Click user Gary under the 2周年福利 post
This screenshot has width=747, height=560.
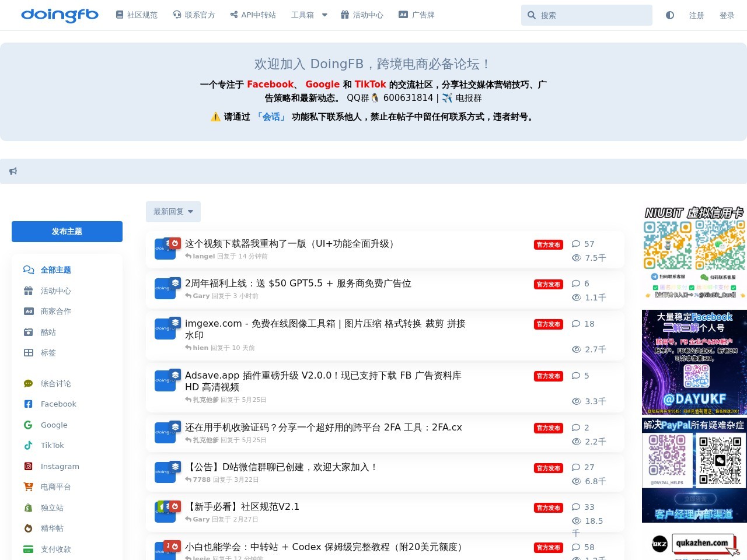(x=201, y=296)
